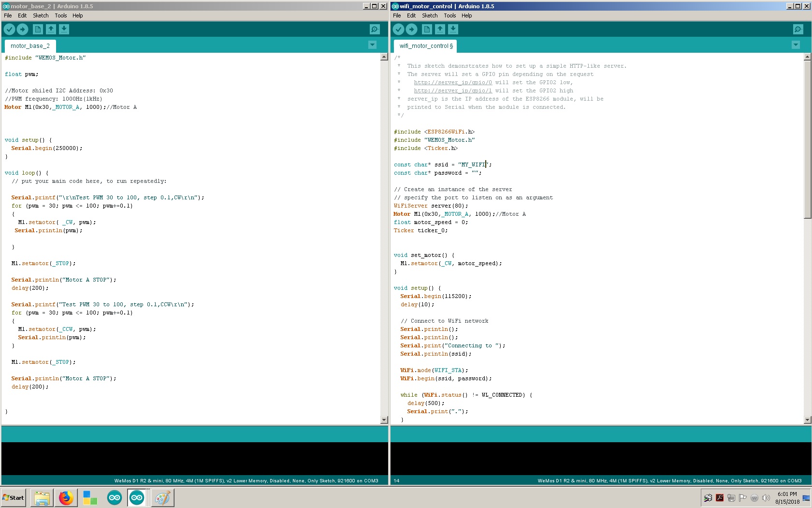This screenshot has height=508, width=812.
Task: Click Serial.begin(115200) line in wifi_motor_control
Action: coord(436,296)
